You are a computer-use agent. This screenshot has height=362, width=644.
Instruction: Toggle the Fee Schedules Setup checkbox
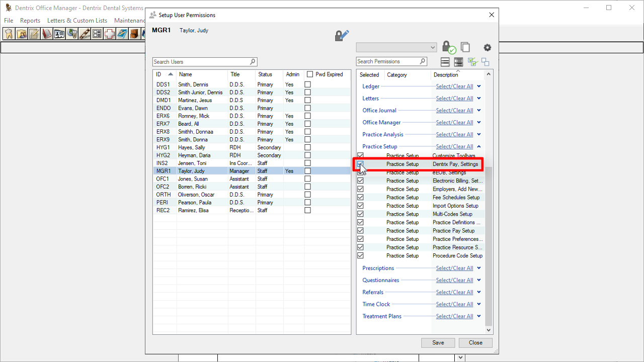(360, 198)
